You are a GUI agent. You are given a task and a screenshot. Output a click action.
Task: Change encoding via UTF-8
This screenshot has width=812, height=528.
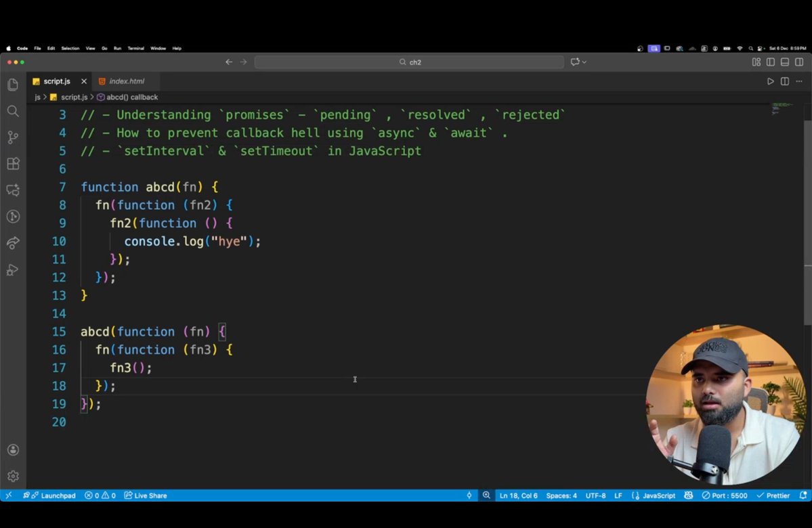tap(595, 496)
